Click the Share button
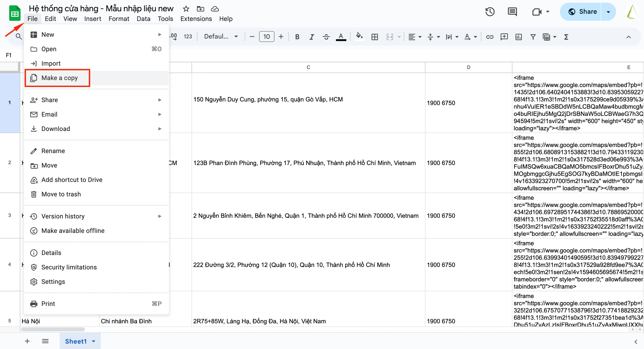644x349 pixels. pos(583,12)
